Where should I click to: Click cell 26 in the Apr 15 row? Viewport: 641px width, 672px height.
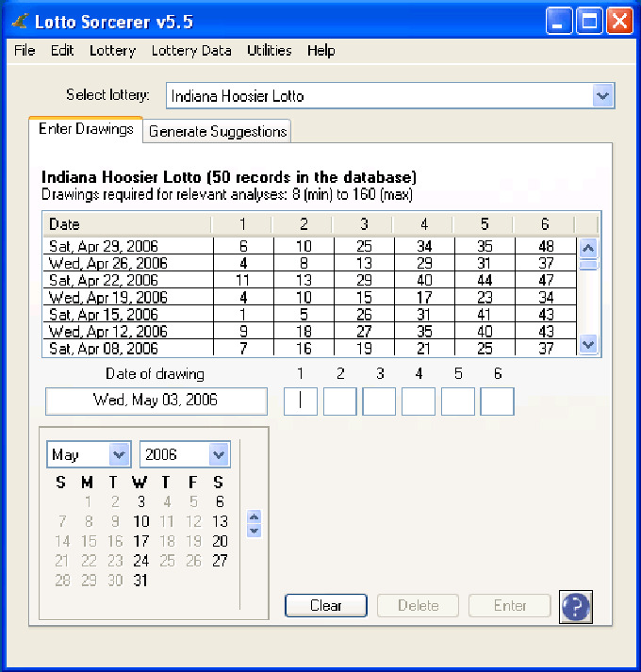364,314
